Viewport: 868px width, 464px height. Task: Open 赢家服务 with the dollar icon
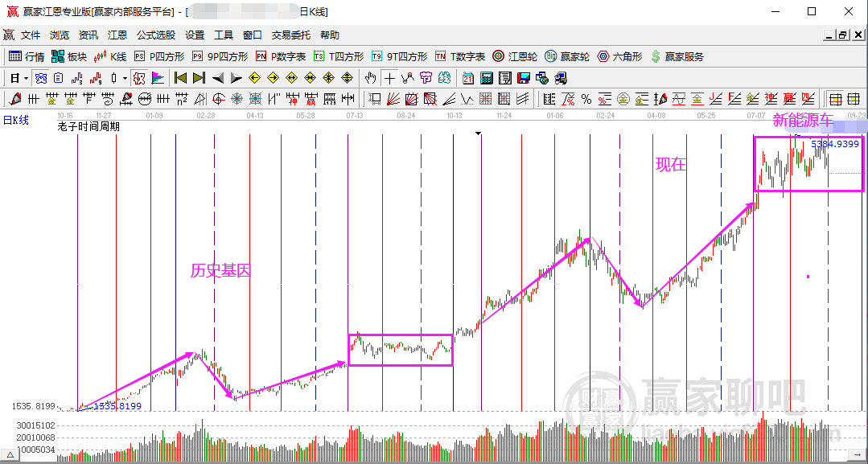(x=677, y=56)
